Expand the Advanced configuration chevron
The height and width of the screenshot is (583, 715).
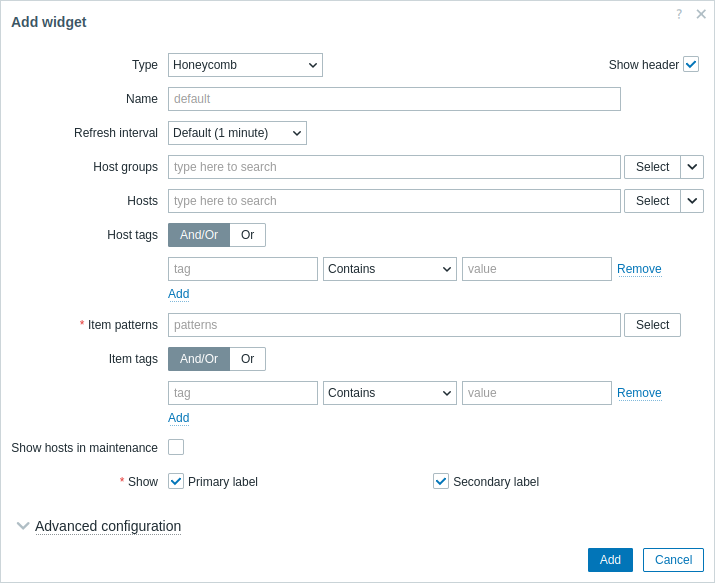pyautogui.click(x=23, y=526)
